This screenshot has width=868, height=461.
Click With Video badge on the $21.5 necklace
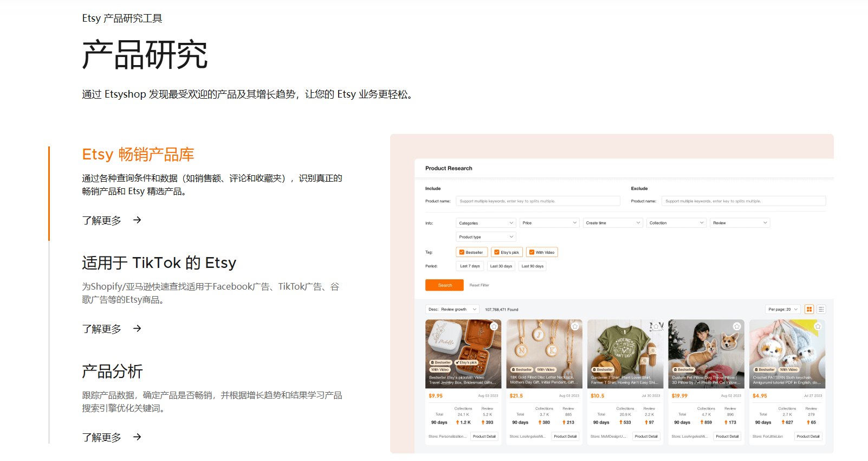pyautogui.click(x=546, y=369)
